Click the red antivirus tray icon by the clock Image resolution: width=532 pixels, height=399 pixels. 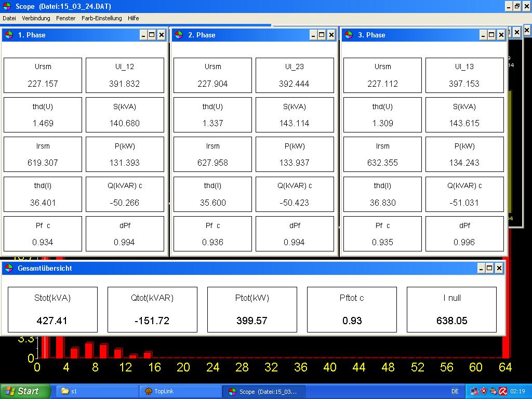tap(503, 392)
